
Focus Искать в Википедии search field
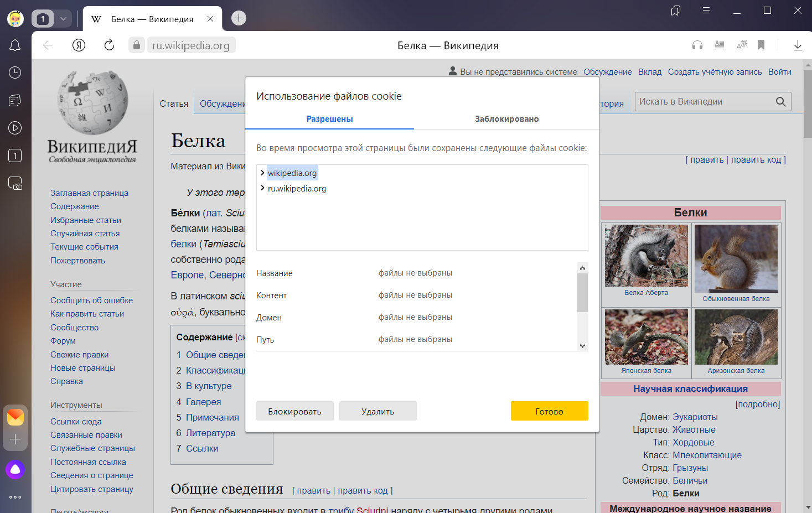(x=703, y=101)
